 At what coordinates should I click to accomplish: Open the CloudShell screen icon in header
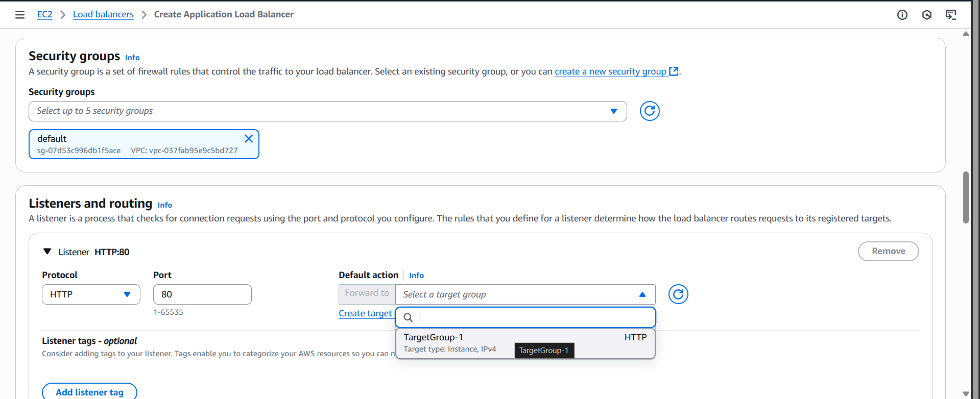951,15
